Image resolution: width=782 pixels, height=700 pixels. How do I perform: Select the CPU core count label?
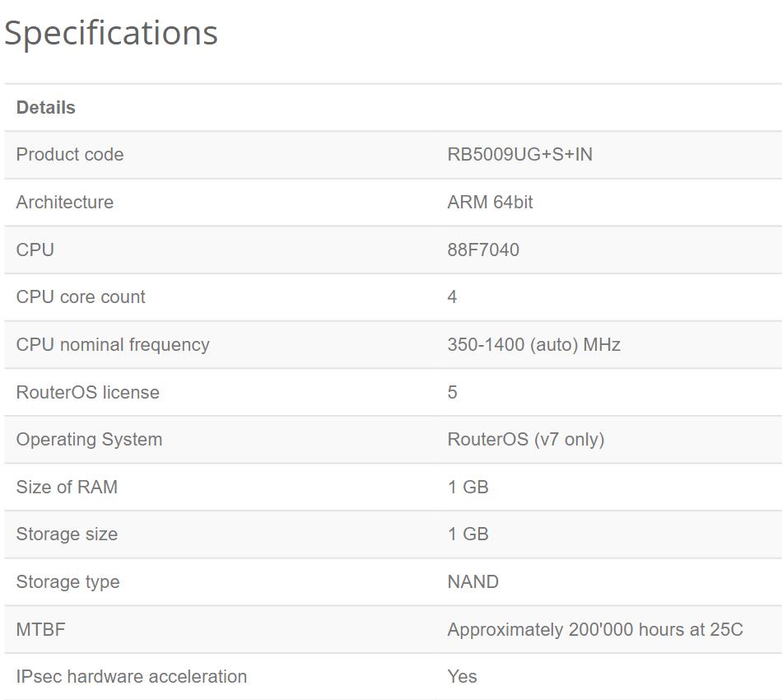(81, 297)
